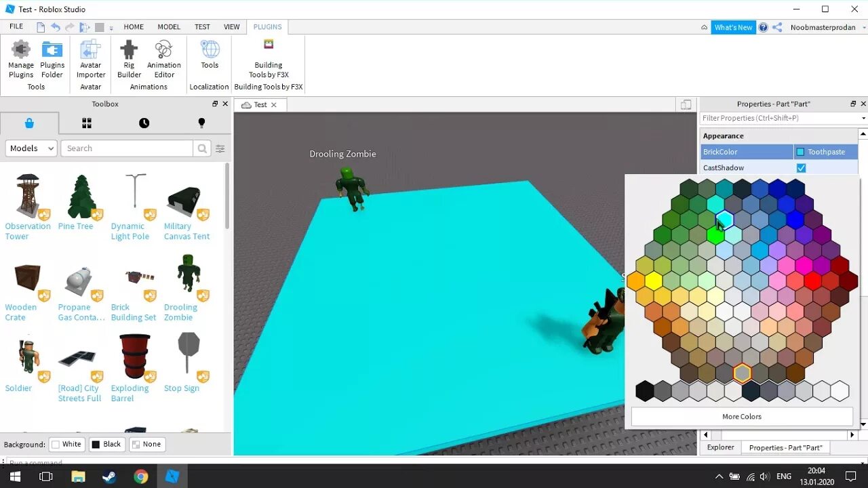Launch Building Tools by F3X
This screenshot has width=868, height=488.
[269, 60]
